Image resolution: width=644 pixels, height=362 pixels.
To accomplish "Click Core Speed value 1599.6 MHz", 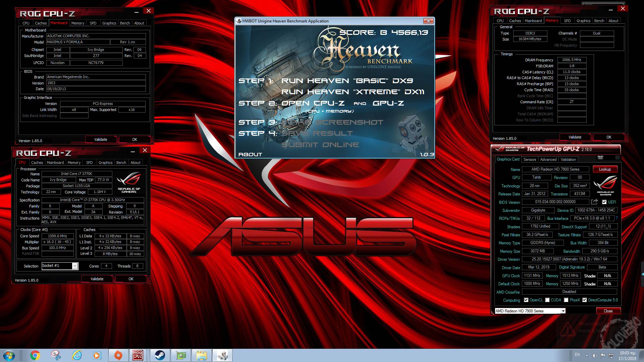I will tap(57, 236).
